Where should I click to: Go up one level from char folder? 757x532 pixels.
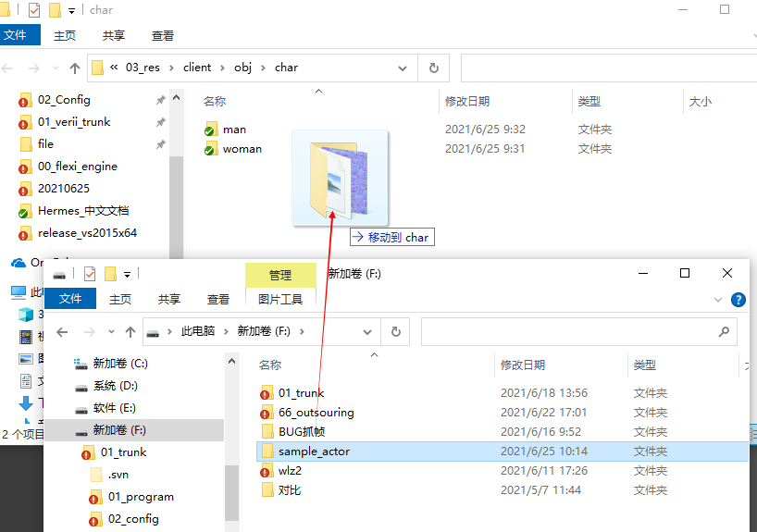pyautogui.click(x=75, y=68)
